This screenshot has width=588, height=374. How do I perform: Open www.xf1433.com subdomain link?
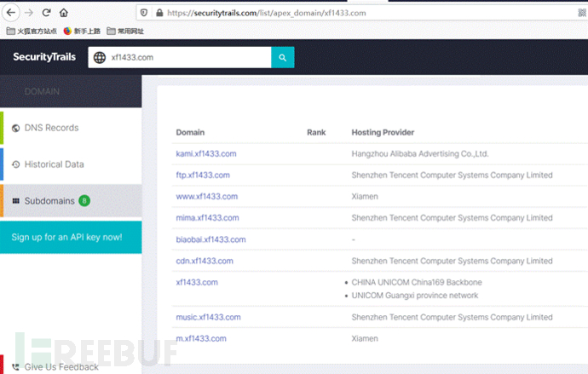(x=207, y=196)
